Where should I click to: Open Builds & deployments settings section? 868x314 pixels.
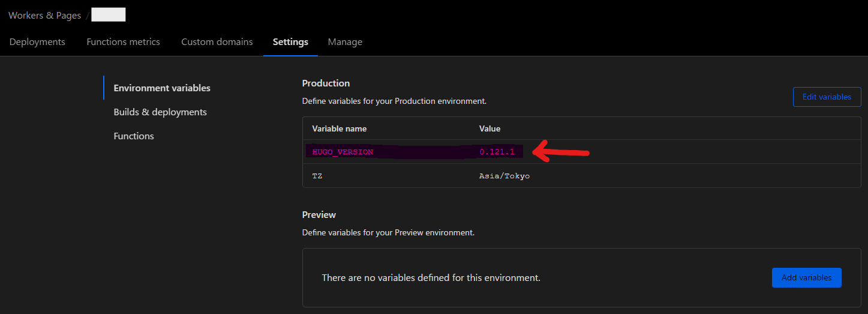(x=160, y=112)
